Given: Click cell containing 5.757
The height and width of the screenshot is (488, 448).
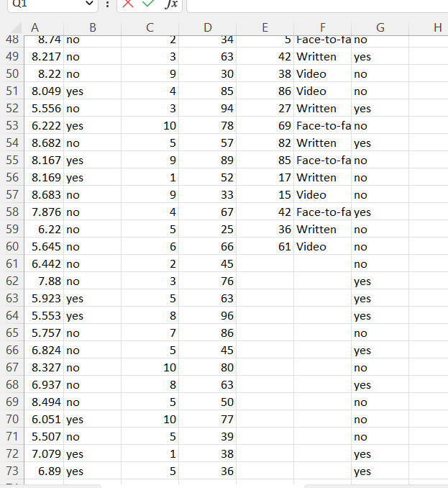Looking at the screenshot, I should (44, 333).
